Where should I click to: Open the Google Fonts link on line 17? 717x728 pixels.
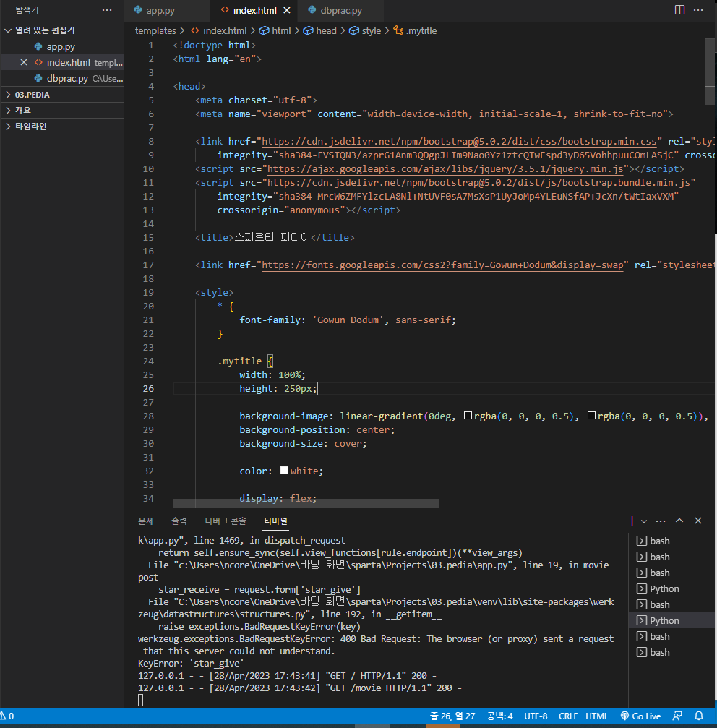coord(442,265)
